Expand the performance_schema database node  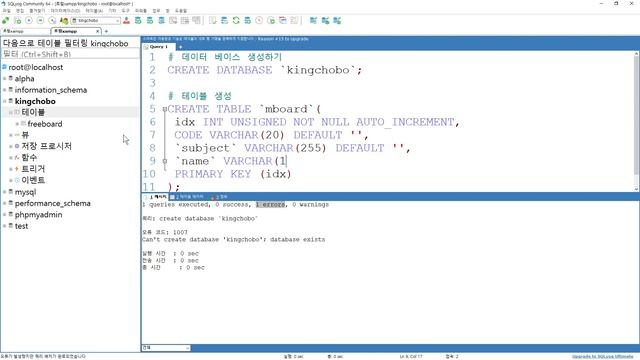[4, 203]
